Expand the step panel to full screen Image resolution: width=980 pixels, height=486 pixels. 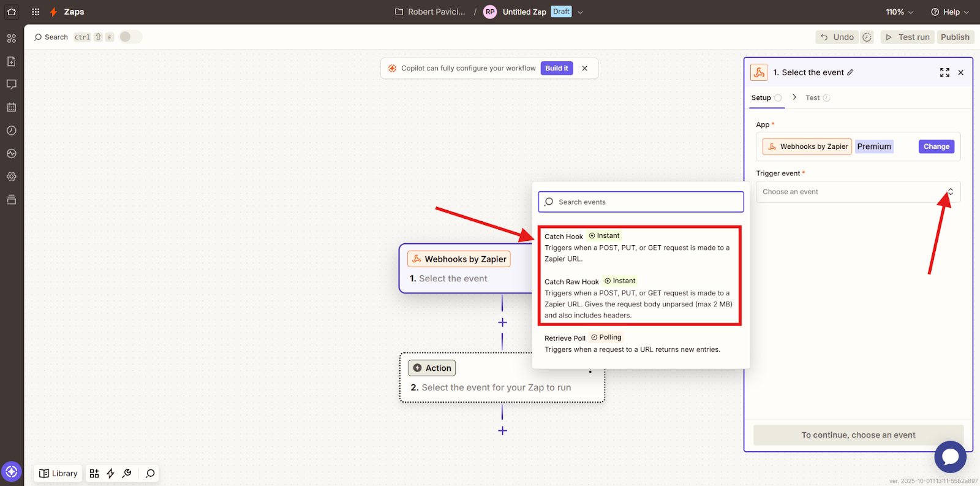coord(944,72)
